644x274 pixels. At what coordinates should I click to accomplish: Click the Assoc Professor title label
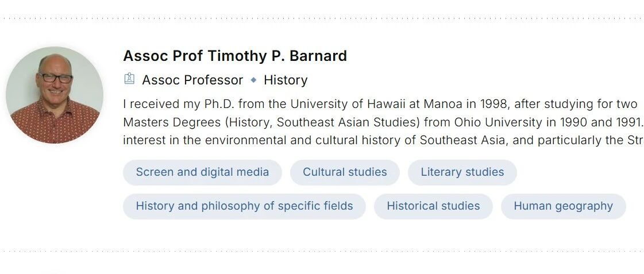pyautogui.click(x=192, y=80)
